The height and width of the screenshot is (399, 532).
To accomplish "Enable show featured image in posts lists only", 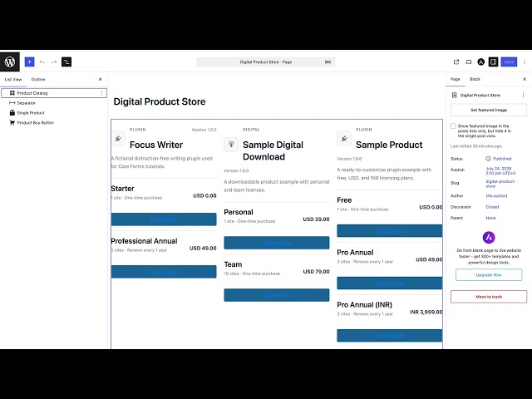I will click(x=453, y=126).
